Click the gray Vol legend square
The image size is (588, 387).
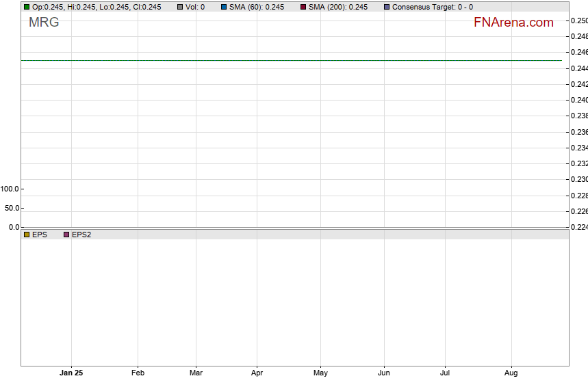(x=180, y=7)
